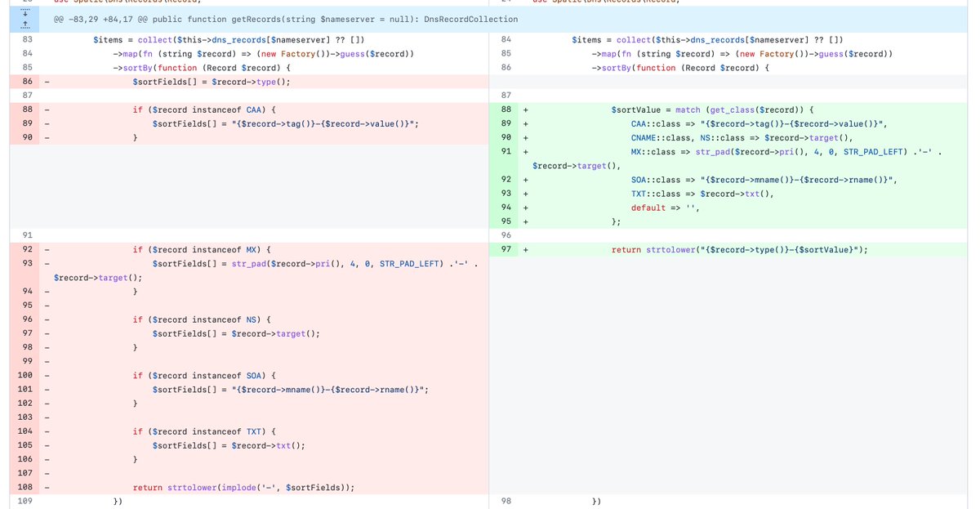Select added line number 94

point(506,208)
